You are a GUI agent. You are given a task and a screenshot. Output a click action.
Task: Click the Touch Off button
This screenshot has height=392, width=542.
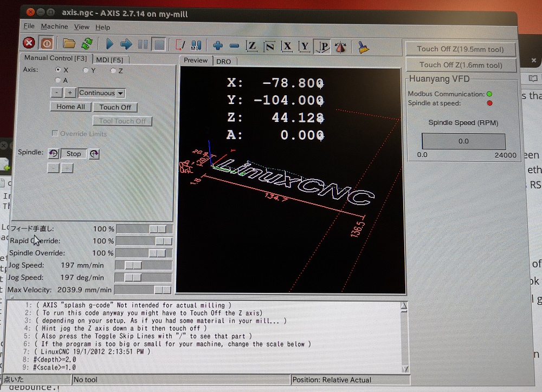pyautogui.click(x=115, y=107)
